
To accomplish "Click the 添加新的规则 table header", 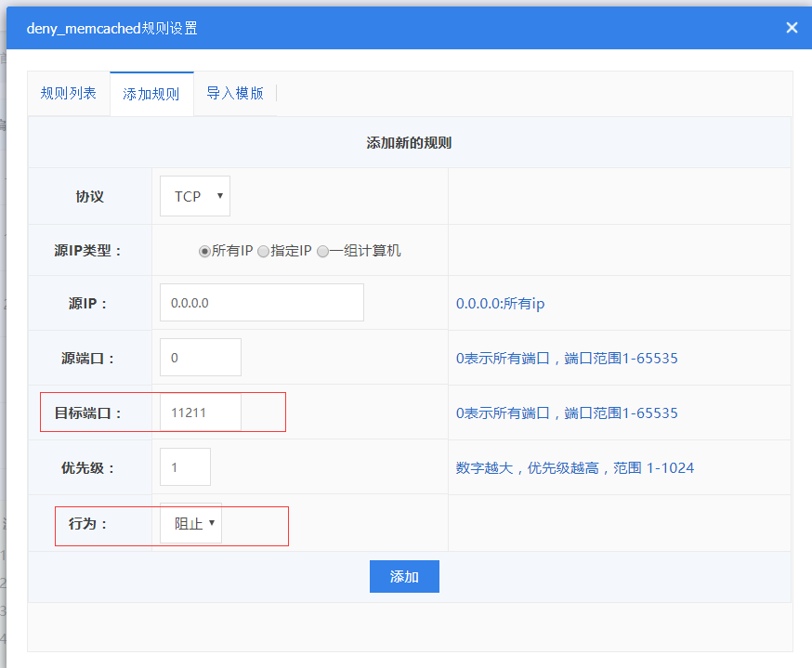I will pyautogui.click(x=409, y=143).
